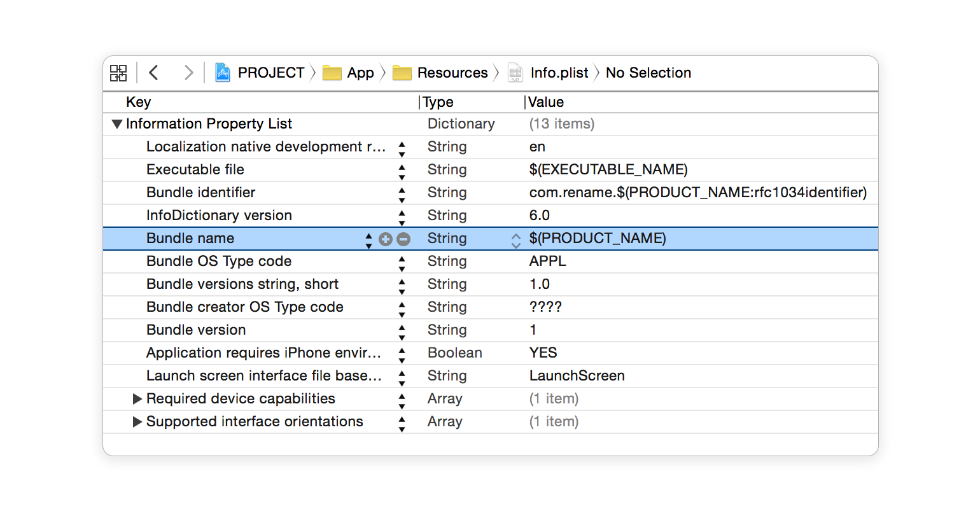Open key stepper for Localization native development row
This screenshot has height=509, width=980.
pyautogui.click(x=402, y=150)
